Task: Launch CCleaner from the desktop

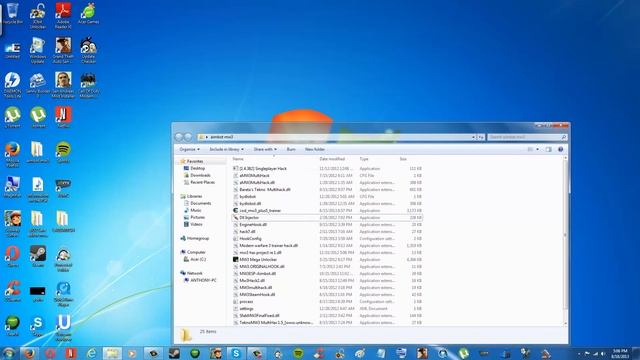Action: click(x=12, y=291)
